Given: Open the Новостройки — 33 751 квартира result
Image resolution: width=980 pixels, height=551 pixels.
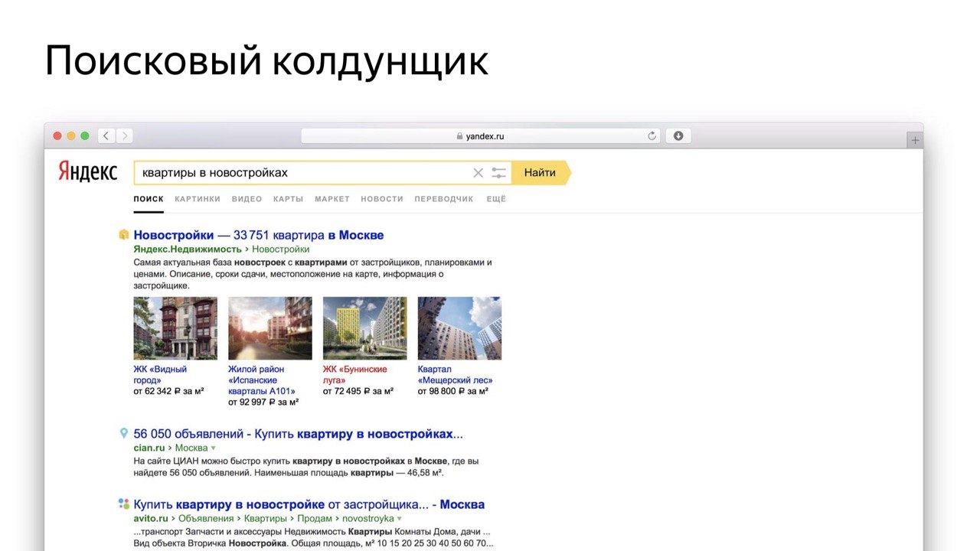Looking at the screenshot, I should (259, 235).
